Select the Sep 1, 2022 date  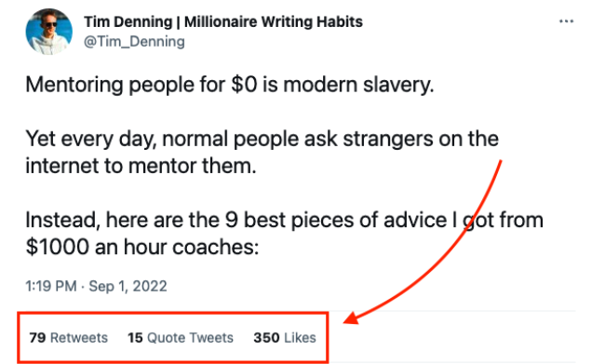128,286
